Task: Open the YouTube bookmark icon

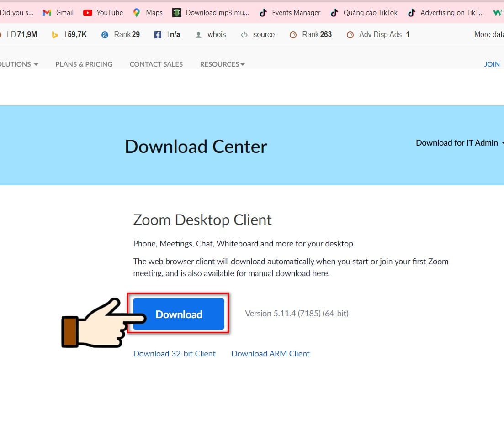Action: pyautogui.click(x=87, y=13)
